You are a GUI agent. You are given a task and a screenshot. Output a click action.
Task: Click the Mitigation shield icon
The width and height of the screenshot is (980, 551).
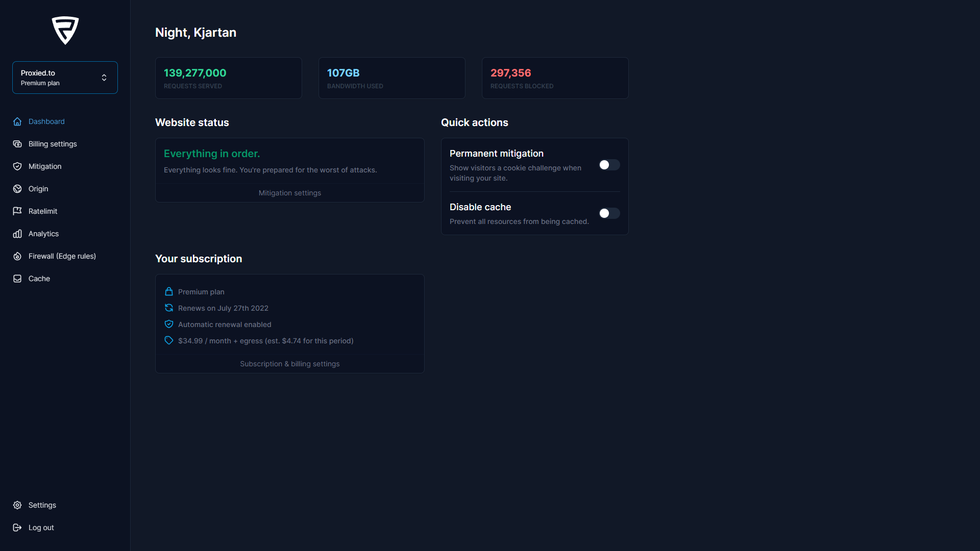coord(17,166)
